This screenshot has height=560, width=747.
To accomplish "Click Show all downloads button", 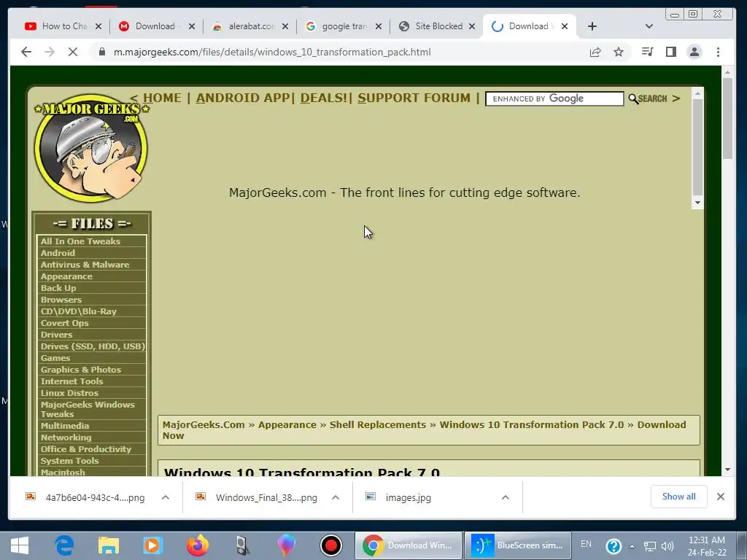I will (678, 497).
